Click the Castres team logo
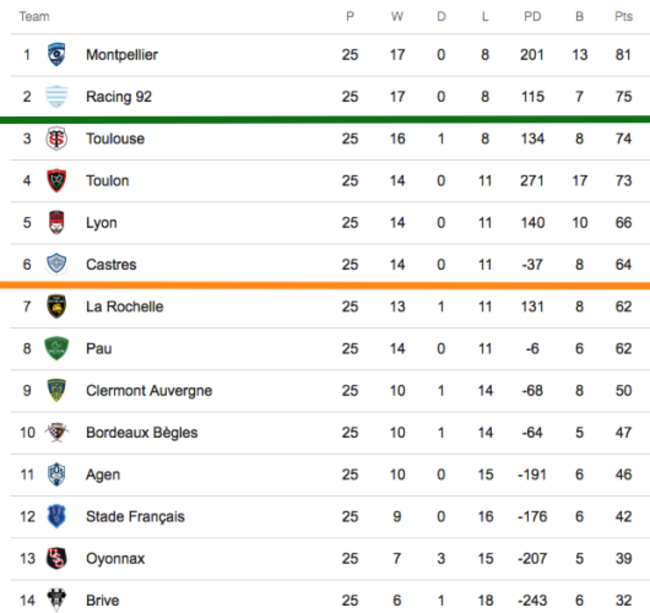Image resolution: width=650 pixels, height=613 pixels. (57, 264)
